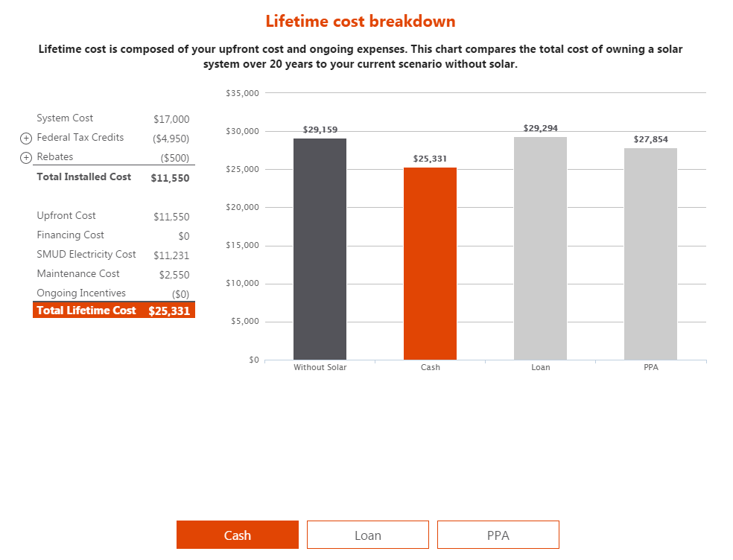This screenshot has height=560, width=733.
Task: Click the dark gray Without Solar bar
Action: pos(320,249)
